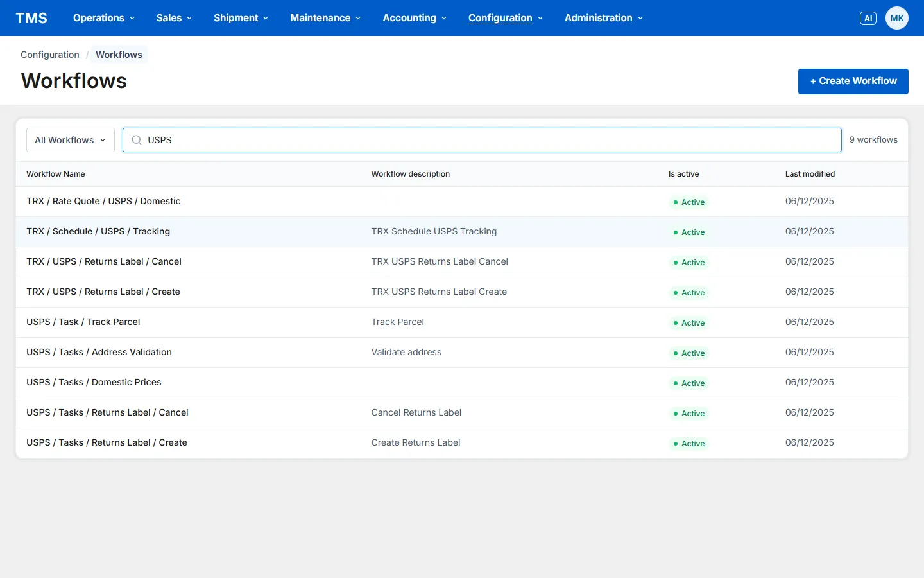Click the 9 workflows count label
Screen dimensions: 924x578
point(873,139)
